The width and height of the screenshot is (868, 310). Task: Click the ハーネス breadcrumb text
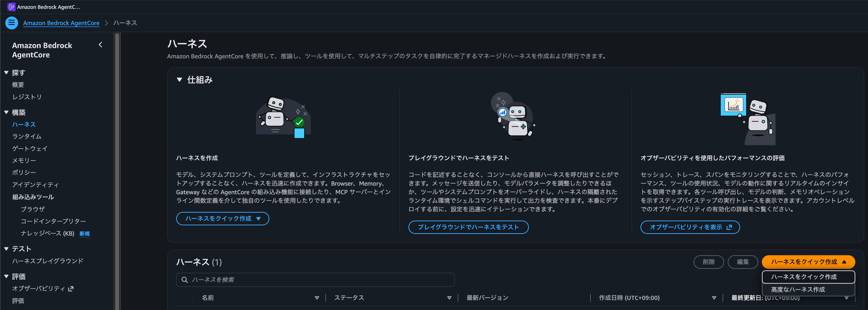point(125,23)
